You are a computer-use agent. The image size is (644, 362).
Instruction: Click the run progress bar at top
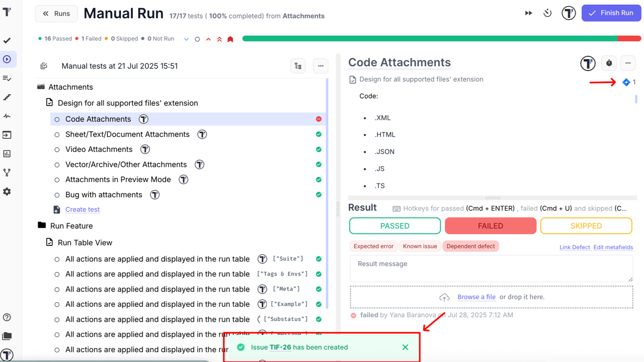tap(441, 38)
